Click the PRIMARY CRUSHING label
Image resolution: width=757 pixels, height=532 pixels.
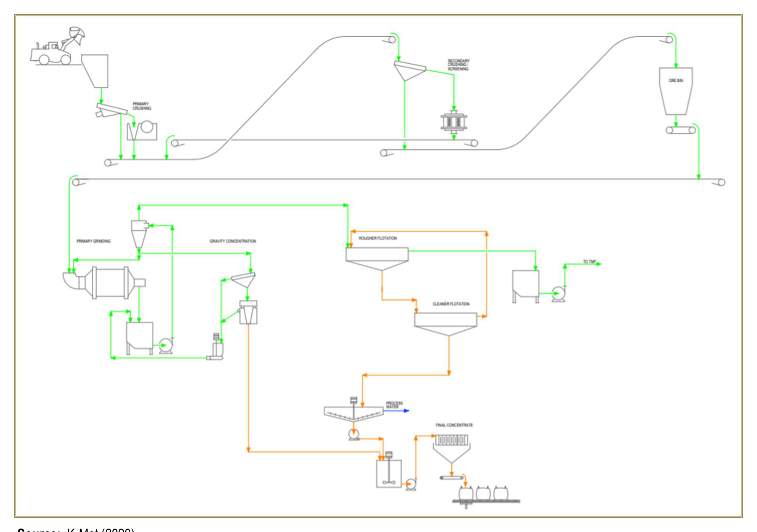[142, 106]
